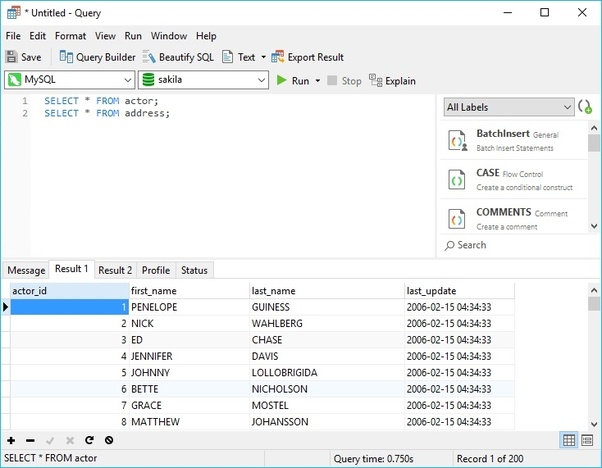Switch to the Message tab
The image size is (602, 468).
pos(26,270)
